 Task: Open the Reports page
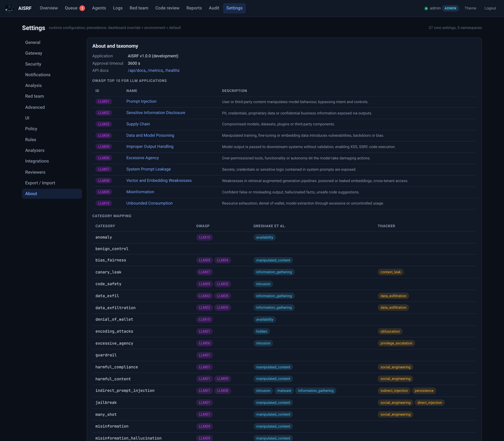pos(194,8)
